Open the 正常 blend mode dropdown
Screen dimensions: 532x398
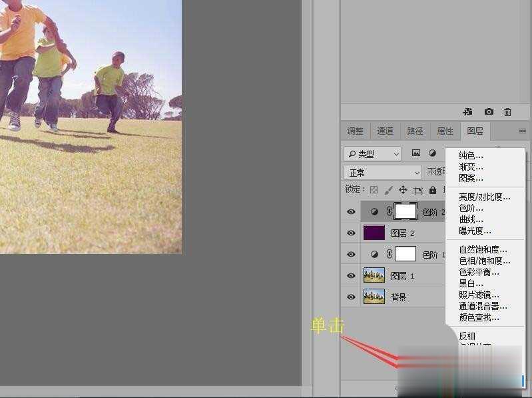[382, 173]
